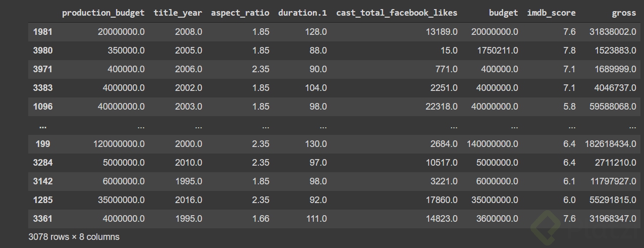The width and height of the screenshot is (644, 248).
Task: Click the duration.1 column header
Action: tap(302, 13)
